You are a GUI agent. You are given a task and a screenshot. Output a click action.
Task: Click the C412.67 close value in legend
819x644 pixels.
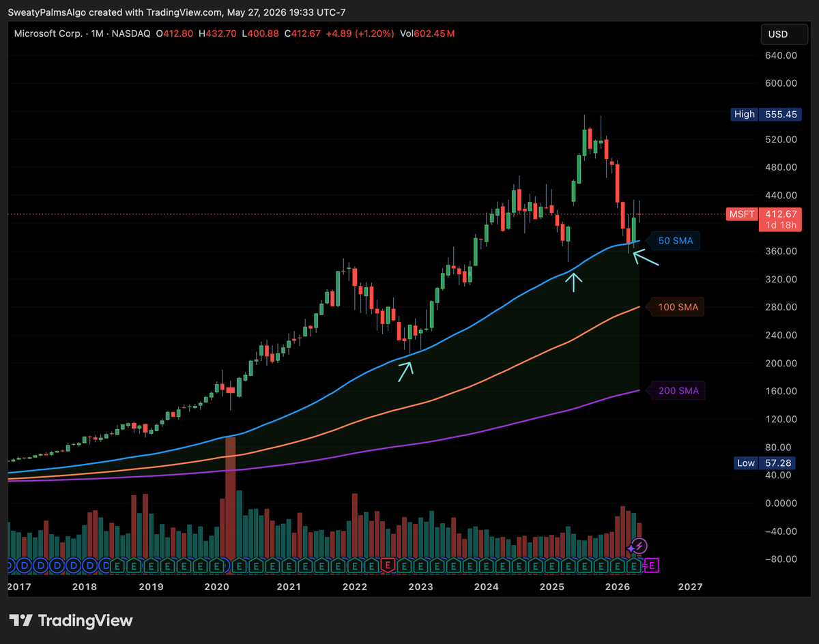[302, 33]
